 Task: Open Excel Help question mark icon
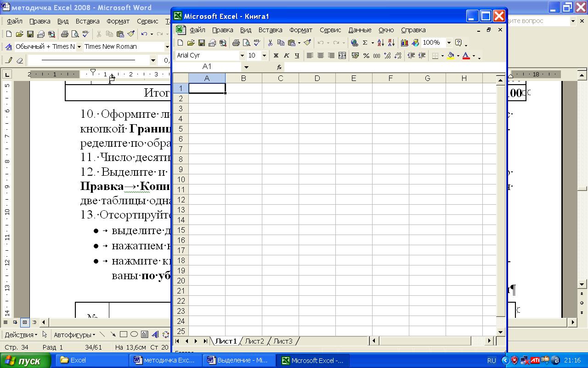click(x=458, y=43)
